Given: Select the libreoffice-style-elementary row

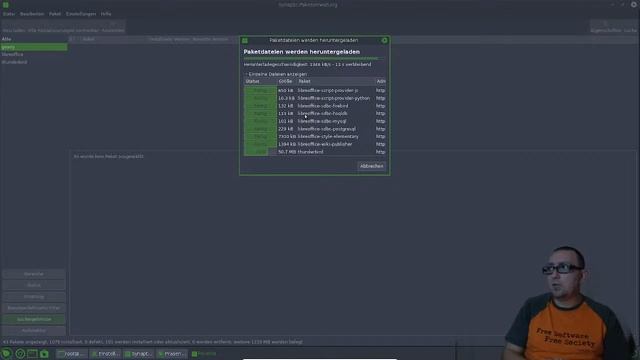Looking at the screenshot, I should pyautogui.click(x=314, y=136).
